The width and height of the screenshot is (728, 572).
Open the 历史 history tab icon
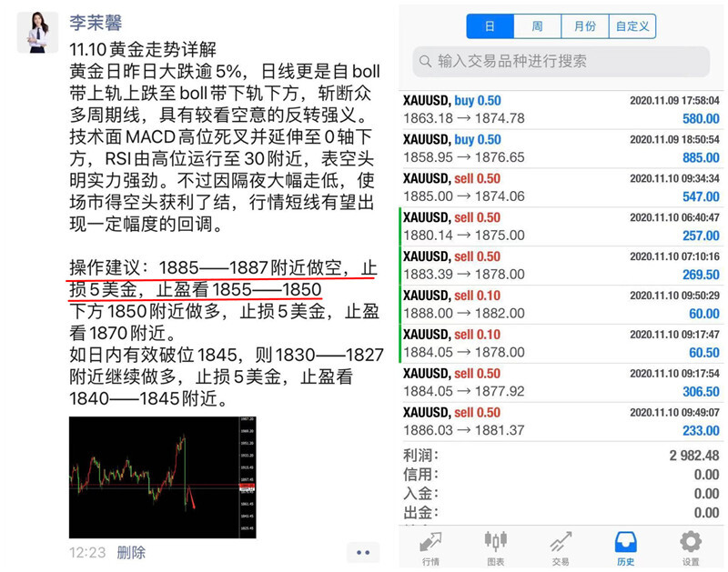pos(625,548)
